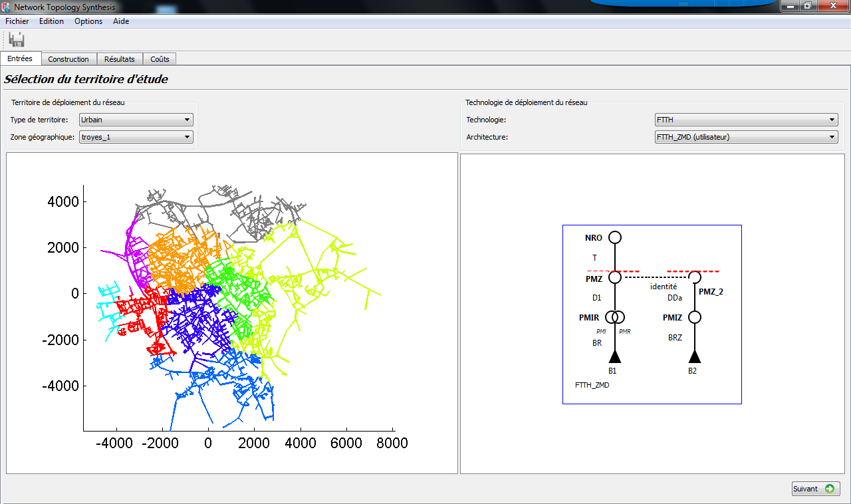
Task: Open the Technologie combo box
Action: tap(745, 120)
